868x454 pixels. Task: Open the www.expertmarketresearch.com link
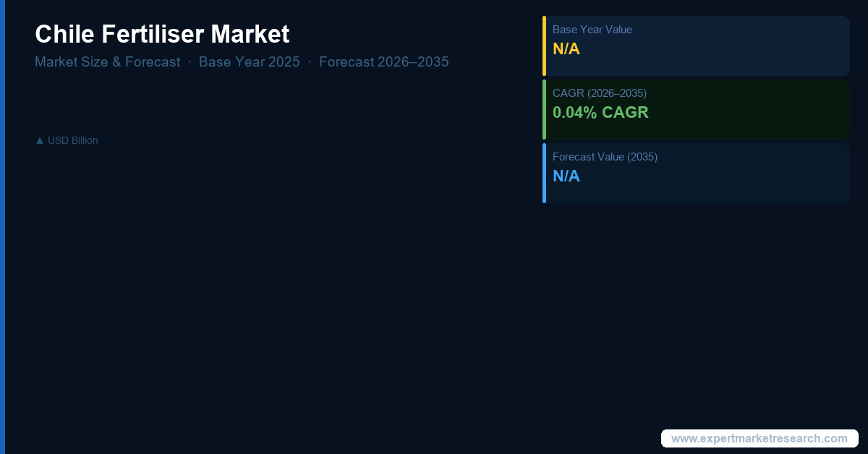coord(759,438)
